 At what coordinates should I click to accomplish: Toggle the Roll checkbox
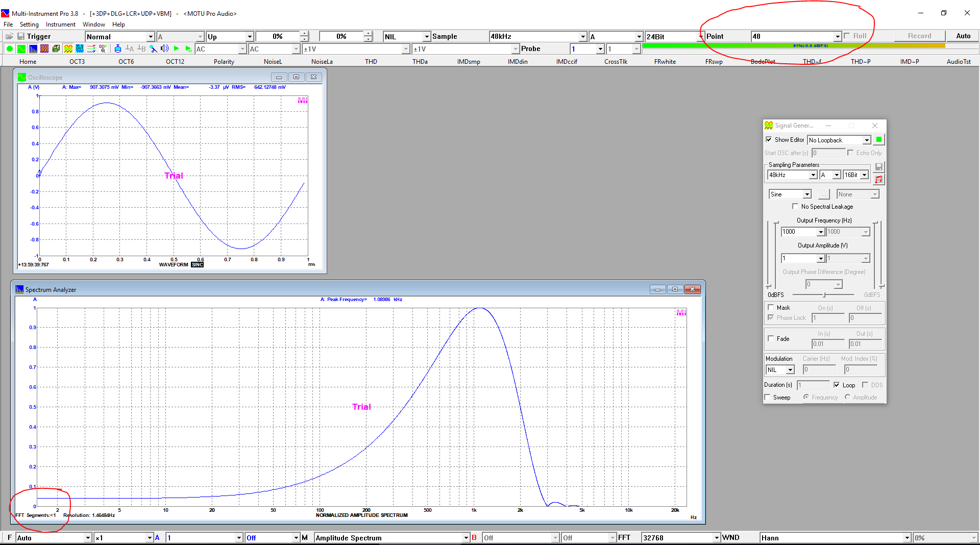[847, 36]
